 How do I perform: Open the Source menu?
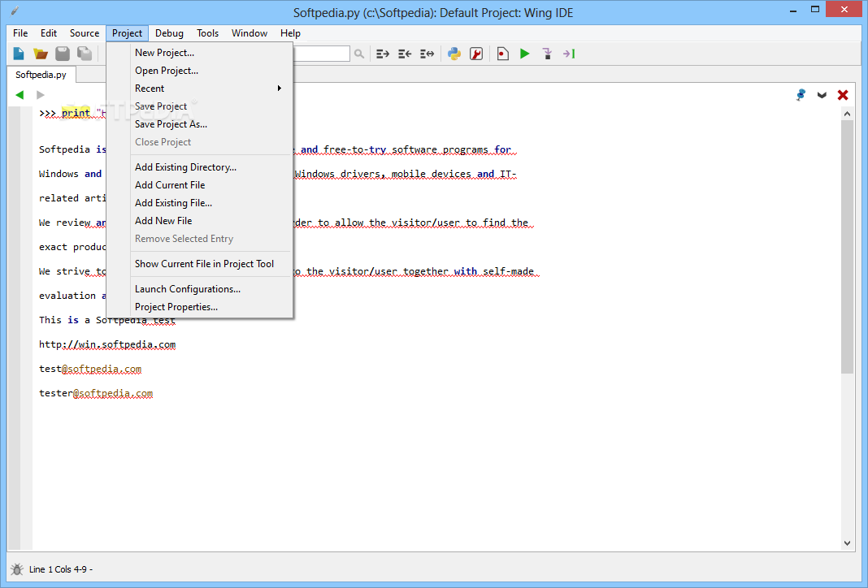pyautogui.click(x=85, y=33)
